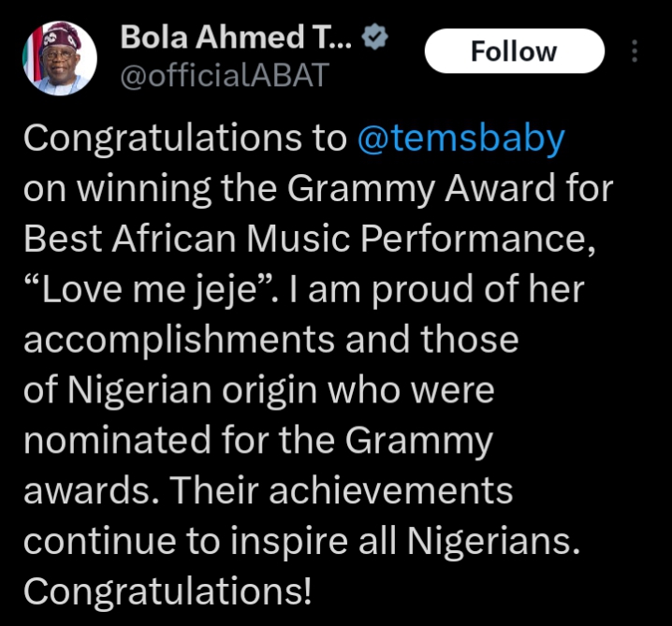
Task: Click the Nigerian flag in the avatar
Action: point(36,56)
